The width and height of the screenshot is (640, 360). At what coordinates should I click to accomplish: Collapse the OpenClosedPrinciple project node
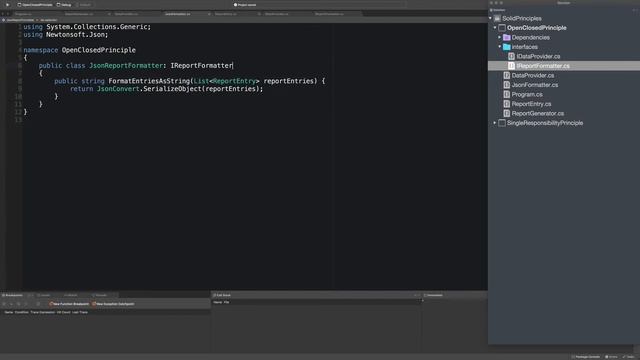(495, 28)
